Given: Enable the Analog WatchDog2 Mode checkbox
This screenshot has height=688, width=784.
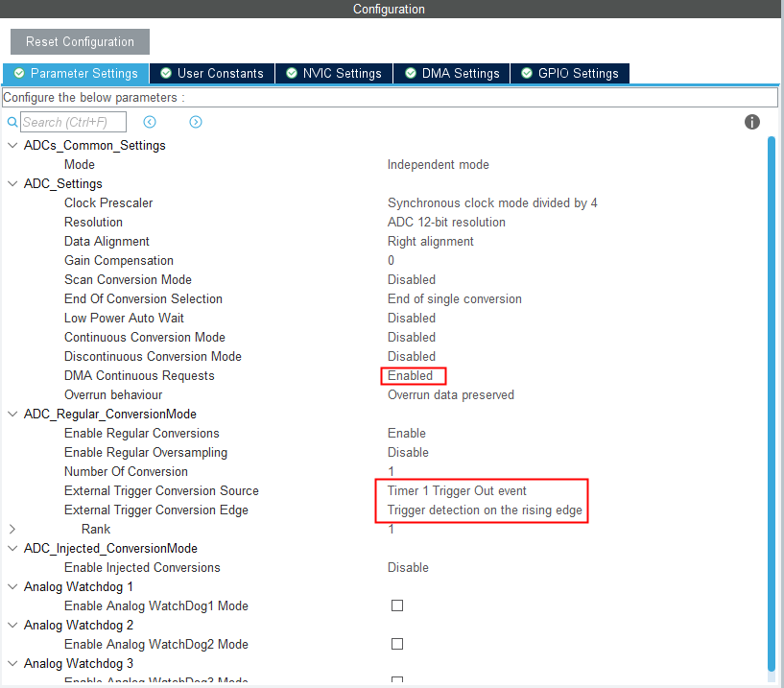Looking at the screenshot, I should click(397, 644).
